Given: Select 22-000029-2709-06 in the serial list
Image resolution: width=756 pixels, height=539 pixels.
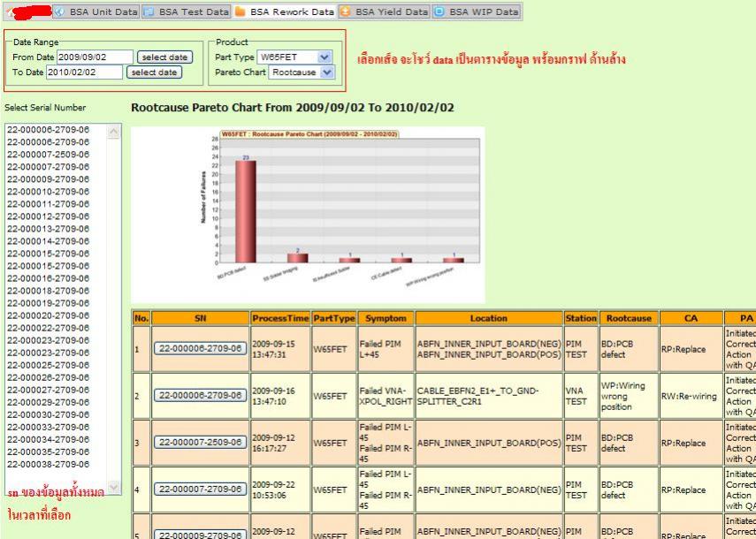Looking at the screenshot, I should pyautogui.click(x=49, y=403).
